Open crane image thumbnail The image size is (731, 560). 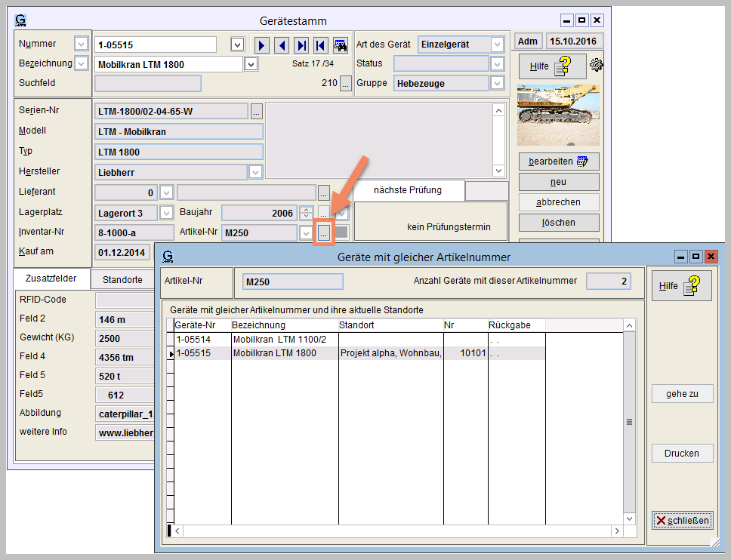coord(558,115)
